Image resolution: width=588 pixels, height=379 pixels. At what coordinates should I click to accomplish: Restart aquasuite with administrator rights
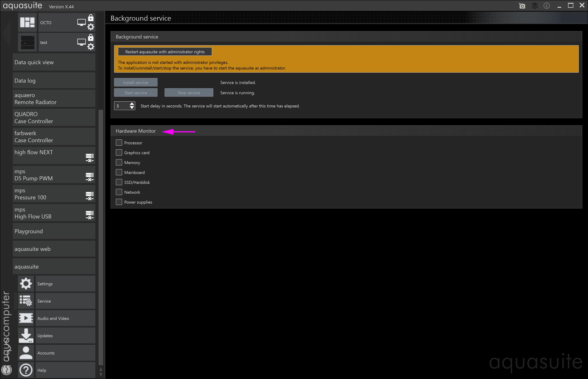click(165, 52)
